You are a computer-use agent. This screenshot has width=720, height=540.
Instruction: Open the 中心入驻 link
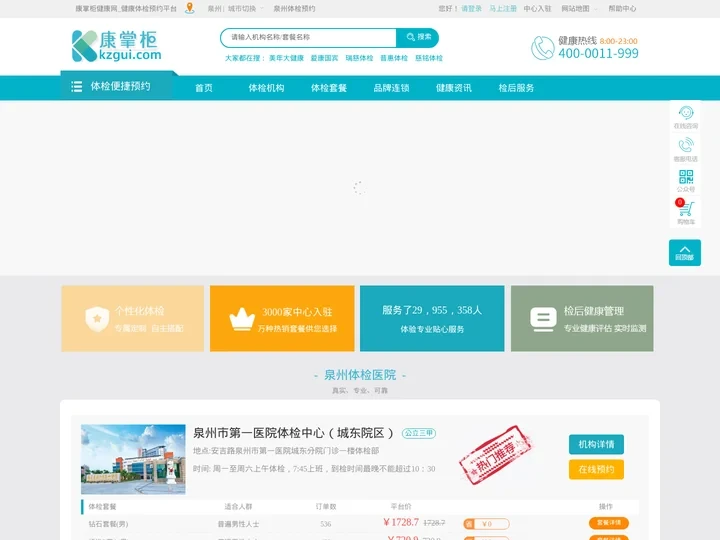(x=537, y=9)
